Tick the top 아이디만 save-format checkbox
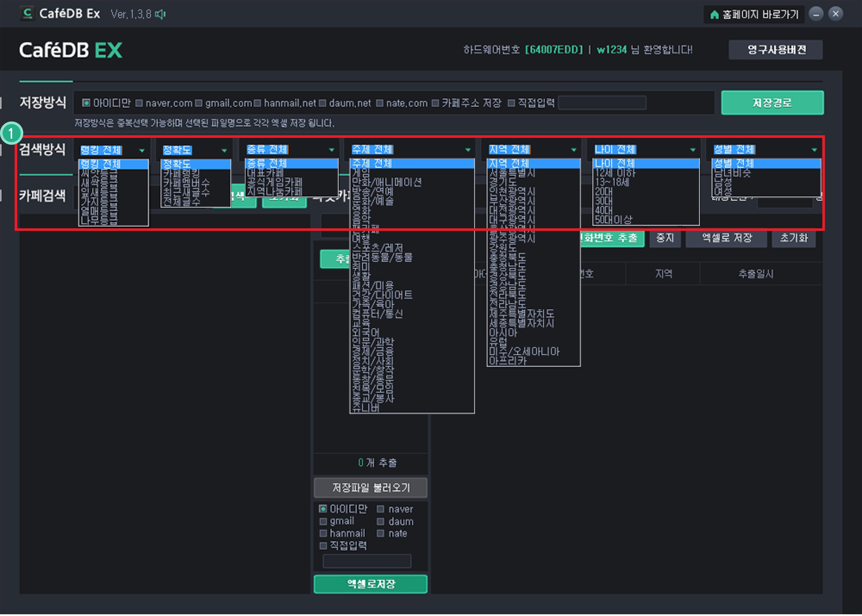The height and width of the screenshot is (616, 862). pyautogui.click(x=86, y=103)
